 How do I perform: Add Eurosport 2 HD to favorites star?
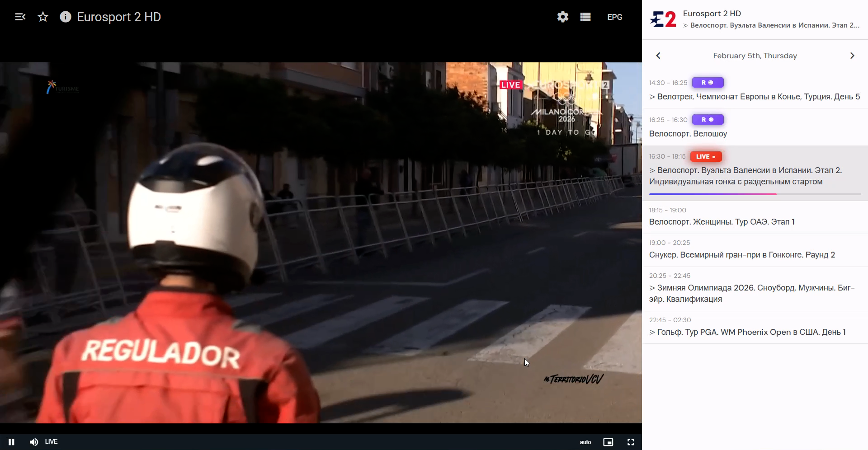tap(43, 17)
